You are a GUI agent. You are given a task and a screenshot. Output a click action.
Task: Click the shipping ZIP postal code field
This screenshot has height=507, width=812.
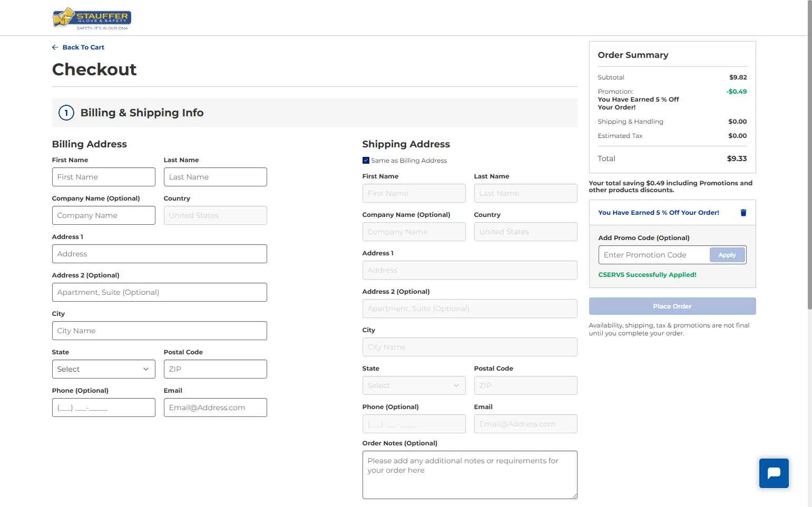526,385
